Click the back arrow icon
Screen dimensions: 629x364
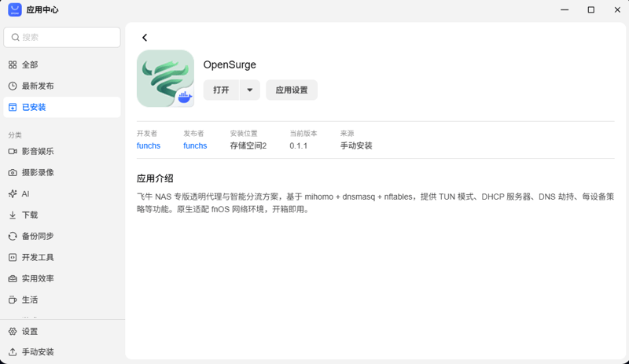click(145, 37)
